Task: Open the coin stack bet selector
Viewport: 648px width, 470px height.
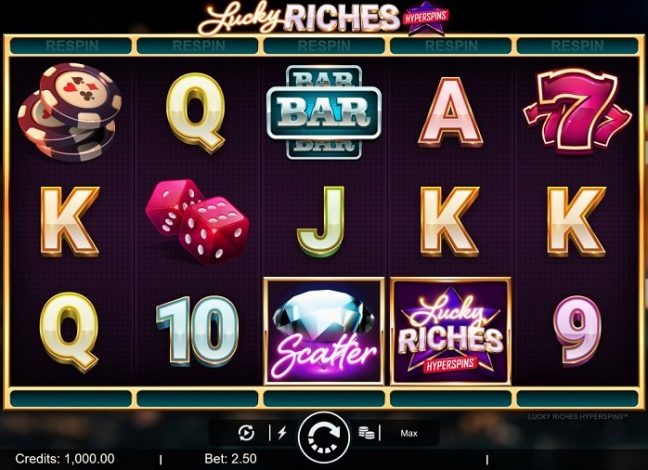Action: coord(367,433)
